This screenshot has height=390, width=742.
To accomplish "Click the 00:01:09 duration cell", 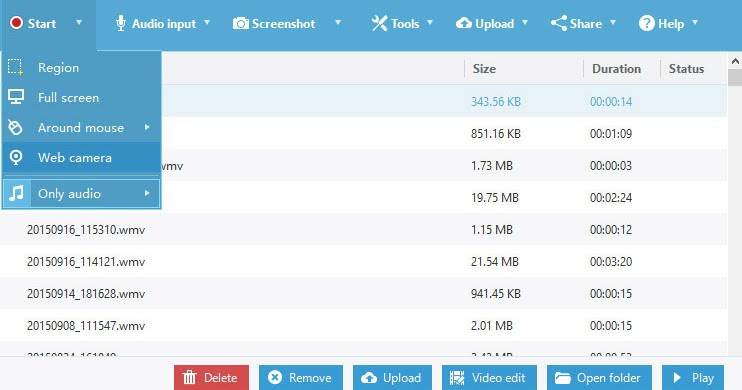I will (x=611, y=133).
